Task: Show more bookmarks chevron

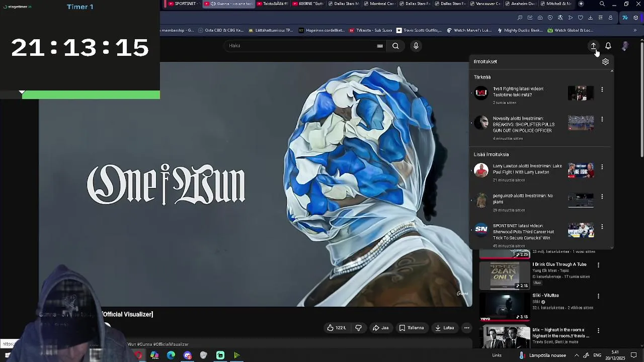Action: pos(635,30)
